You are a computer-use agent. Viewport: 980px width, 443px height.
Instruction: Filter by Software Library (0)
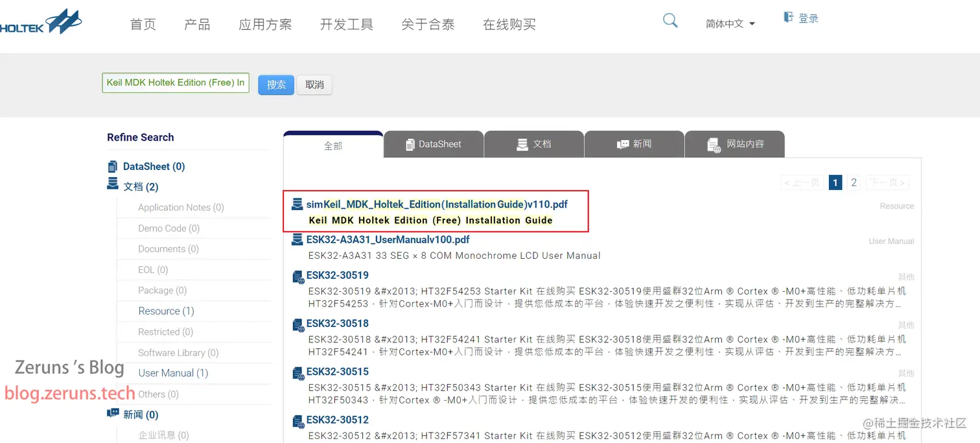(x=178, y=353)
